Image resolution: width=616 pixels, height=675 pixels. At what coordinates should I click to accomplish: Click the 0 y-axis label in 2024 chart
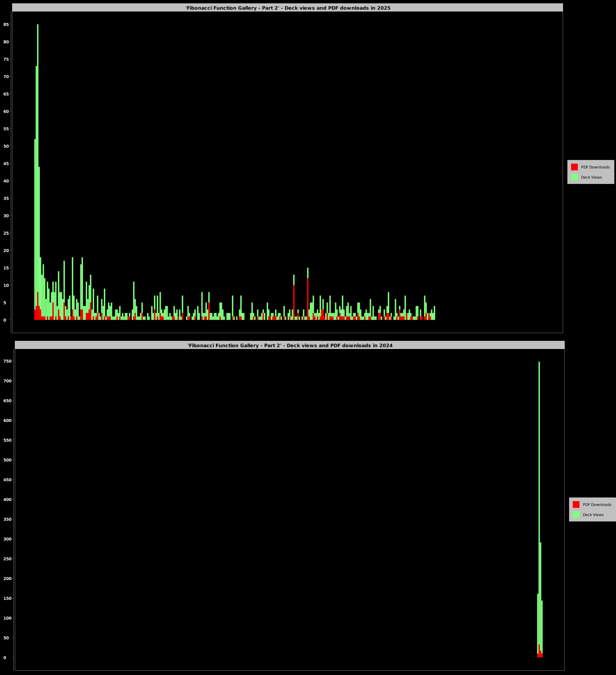(x=5, y=657)
